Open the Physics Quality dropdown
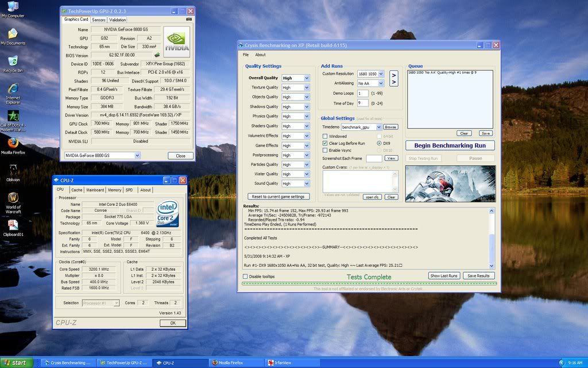Screen dimensions: 588x368 (x=307, y=116)
